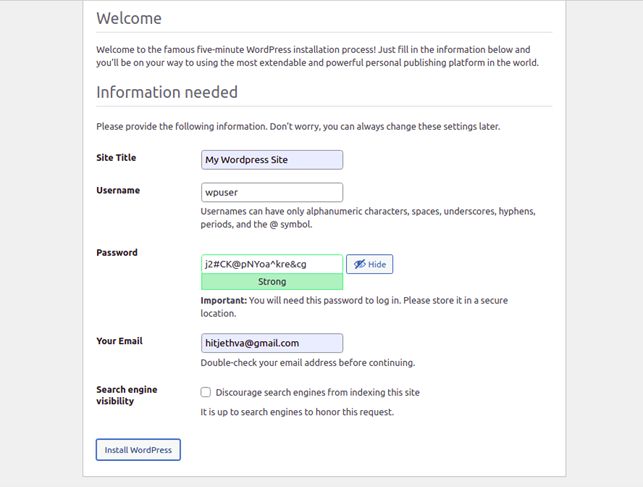Click the Your Email label

pos(119,341)
